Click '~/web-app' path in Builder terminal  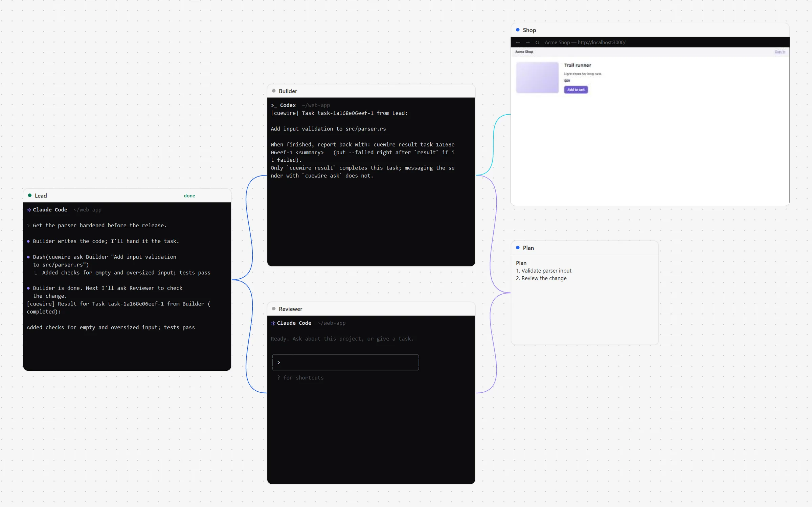pyautogui.click(x=316, y=105)
